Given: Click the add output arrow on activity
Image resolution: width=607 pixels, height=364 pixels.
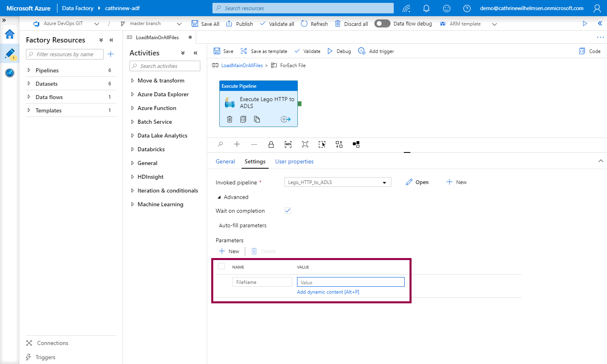Looking at the screenshot, I should tap(286, 119).
